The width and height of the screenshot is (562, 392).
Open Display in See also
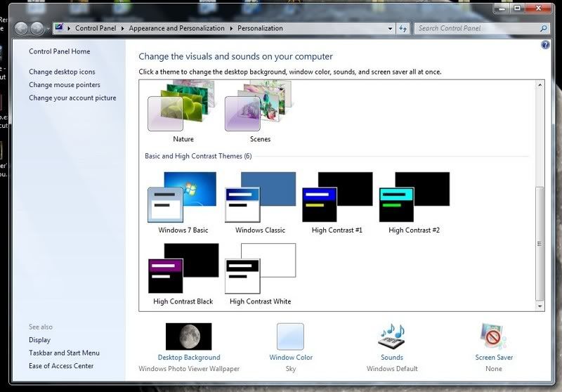[39, 340]
